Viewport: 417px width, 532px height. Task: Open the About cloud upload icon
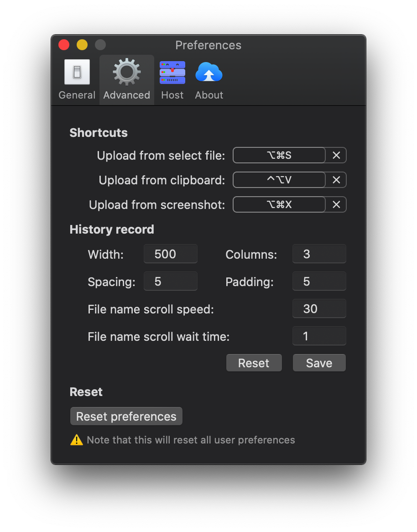tap(208, 72)
